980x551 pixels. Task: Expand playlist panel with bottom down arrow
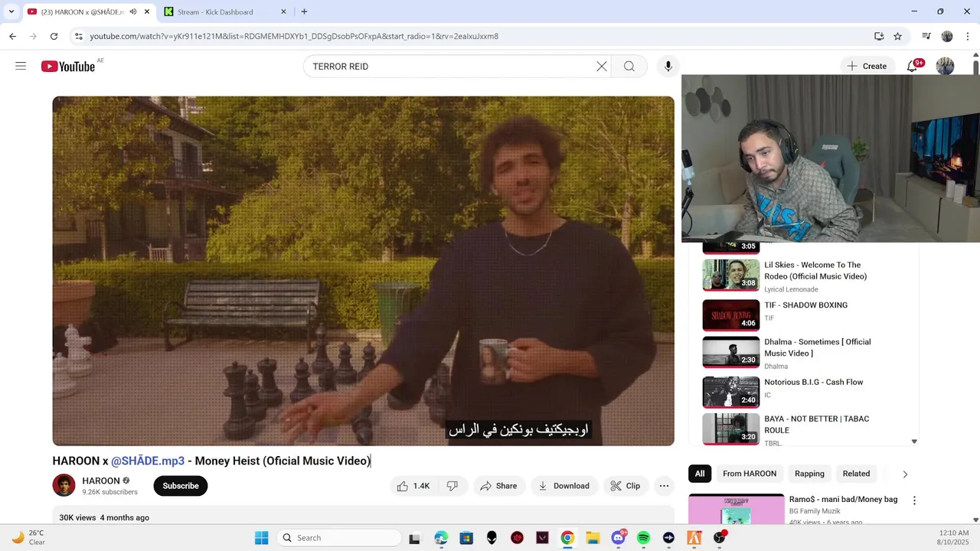click(914, 442)
